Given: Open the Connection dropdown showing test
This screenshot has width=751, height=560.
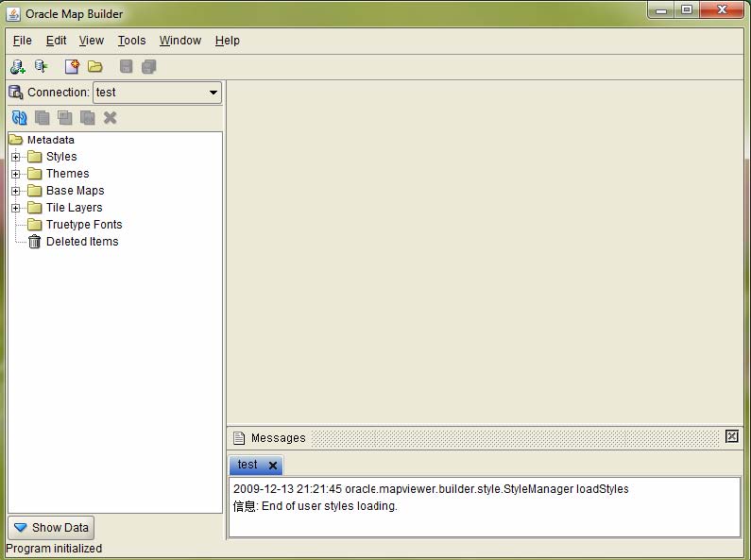Looking at the screenshot, I should (x=157, y=93).
